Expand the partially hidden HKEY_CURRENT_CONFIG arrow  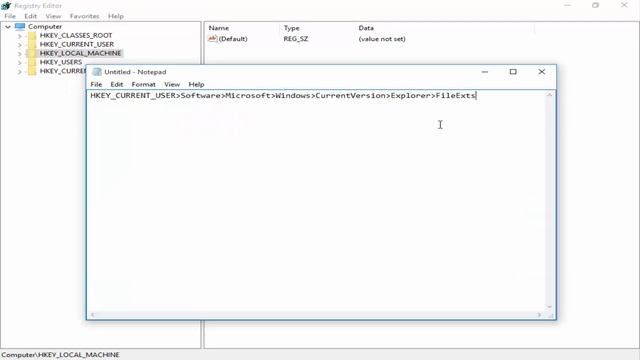20,72
